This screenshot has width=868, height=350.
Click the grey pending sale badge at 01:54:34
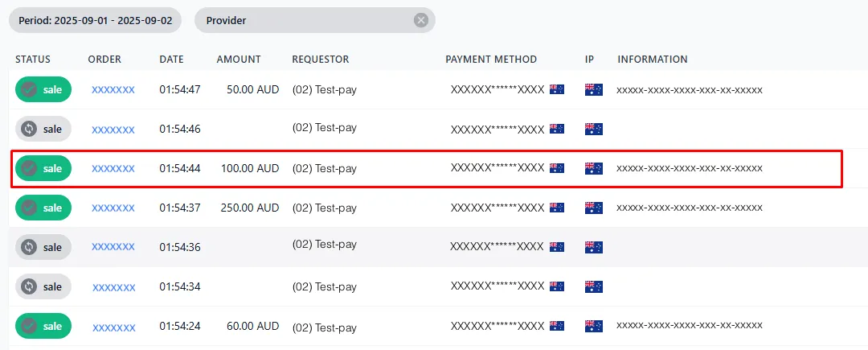(43, 286)
